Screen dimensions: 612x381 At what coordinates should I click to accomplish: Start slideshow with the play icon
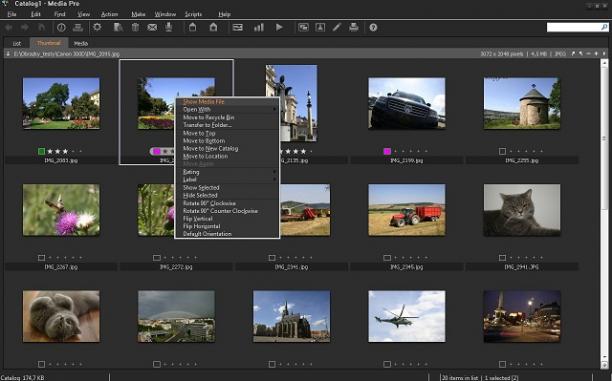(x=279, y=27)
